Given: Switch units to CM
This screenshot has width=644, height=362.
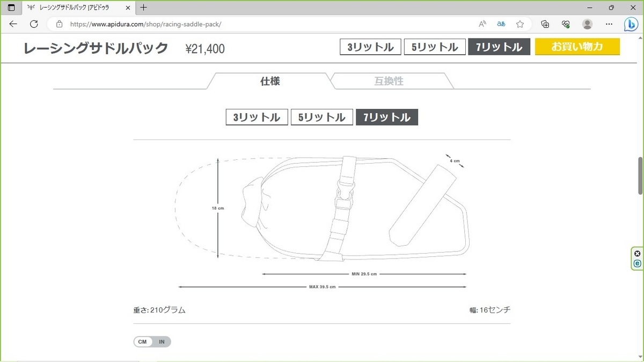Looking at the screenshot, I should [142, 342].
